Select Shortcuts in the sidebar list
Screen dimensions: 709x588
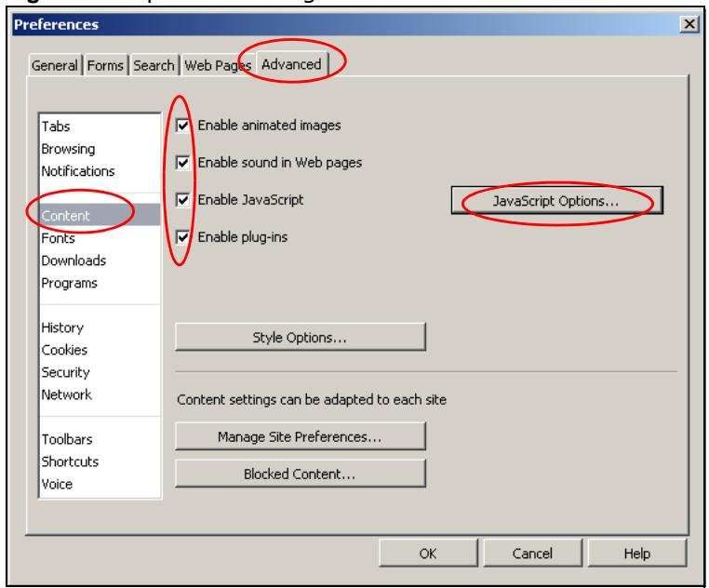pyautogui.click(x=100, y=461)
